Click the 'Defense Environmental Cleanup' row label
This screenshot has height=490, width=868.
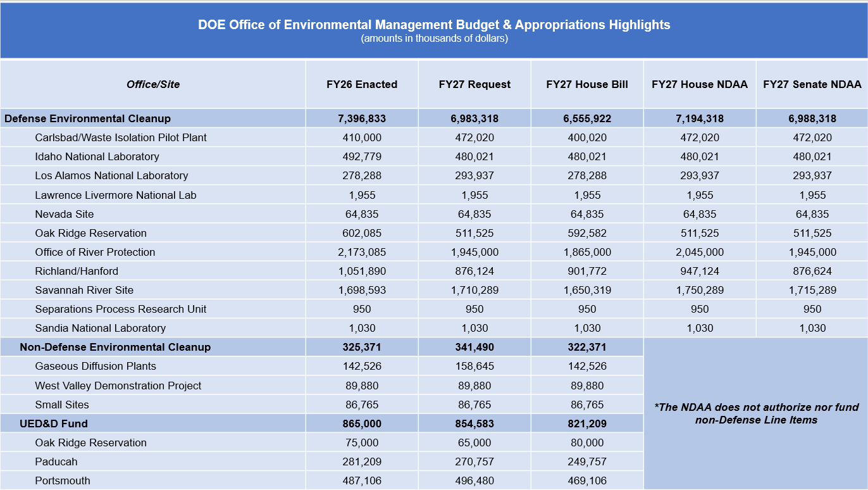87,118
